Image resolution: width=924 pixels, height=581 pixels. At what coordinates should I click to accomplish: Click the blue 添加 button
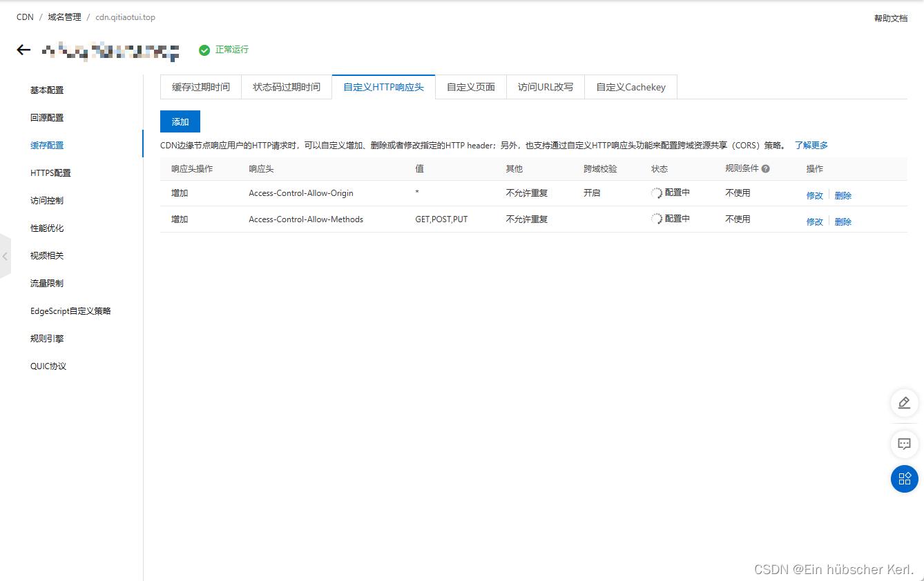(x=180, y=121)
